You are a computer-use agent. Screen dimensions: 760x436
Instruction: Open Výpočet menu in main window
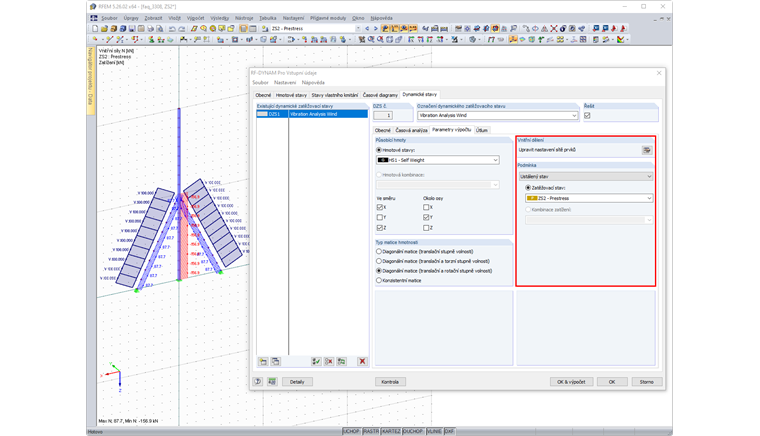(195, 18)
